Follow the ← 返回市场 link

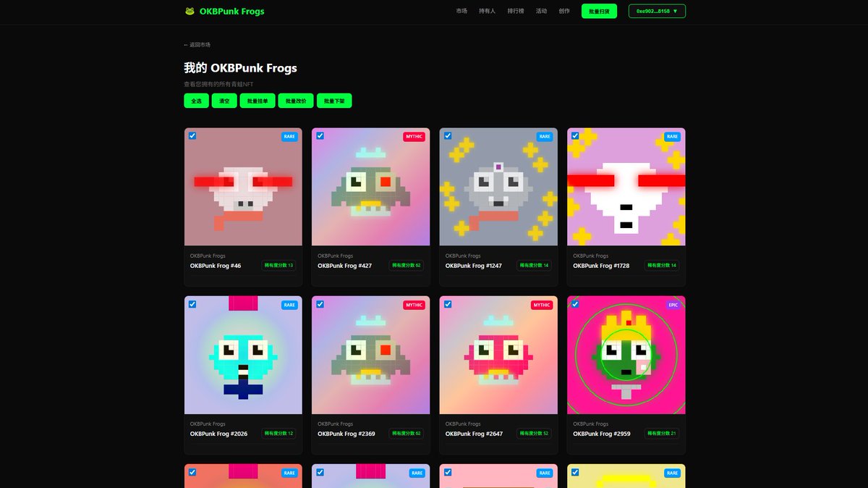pyautogui.click(x=197, y=45)
